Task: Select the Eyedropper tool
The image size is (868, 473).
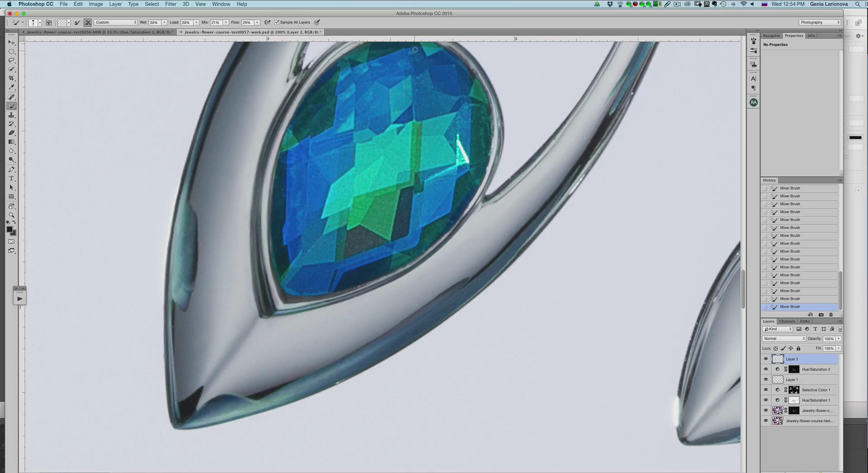Action: coord(11,87)
